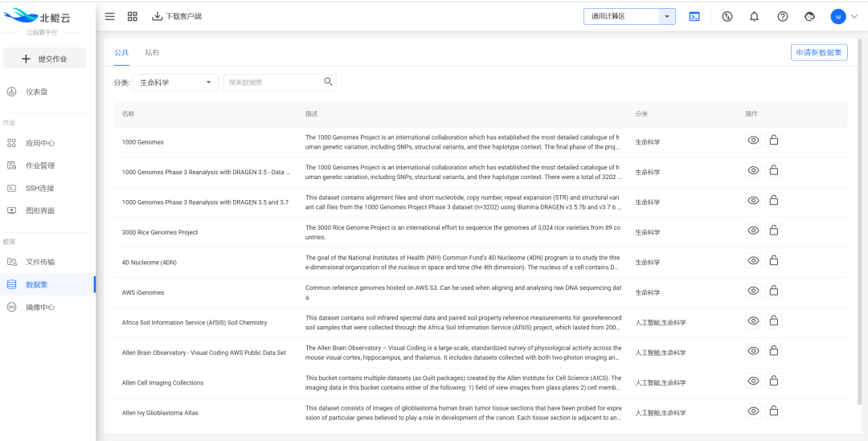868x441 pixels.
Task: Click lock icon for Allen Ivy Glioblastoma Atlas
Action: (774, 410)
